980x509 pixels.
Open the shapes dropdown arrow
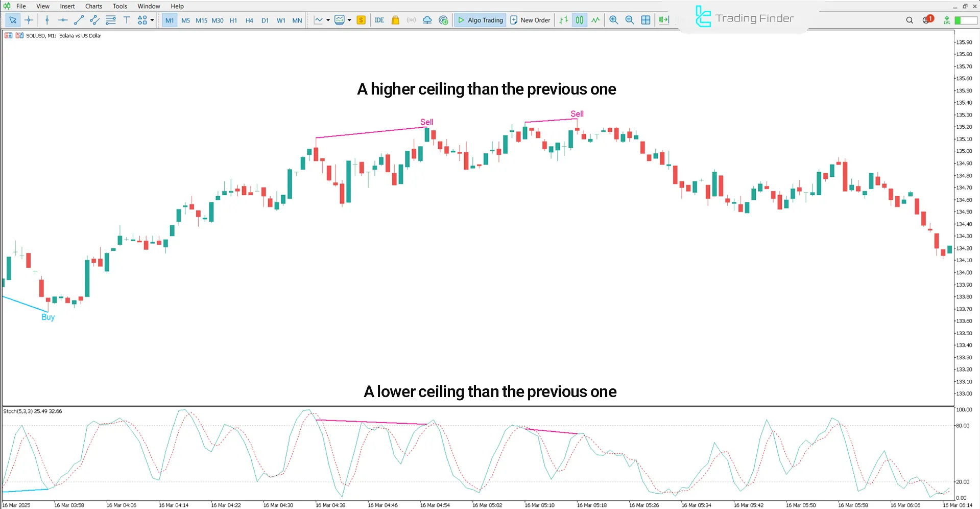click(152, 20)
